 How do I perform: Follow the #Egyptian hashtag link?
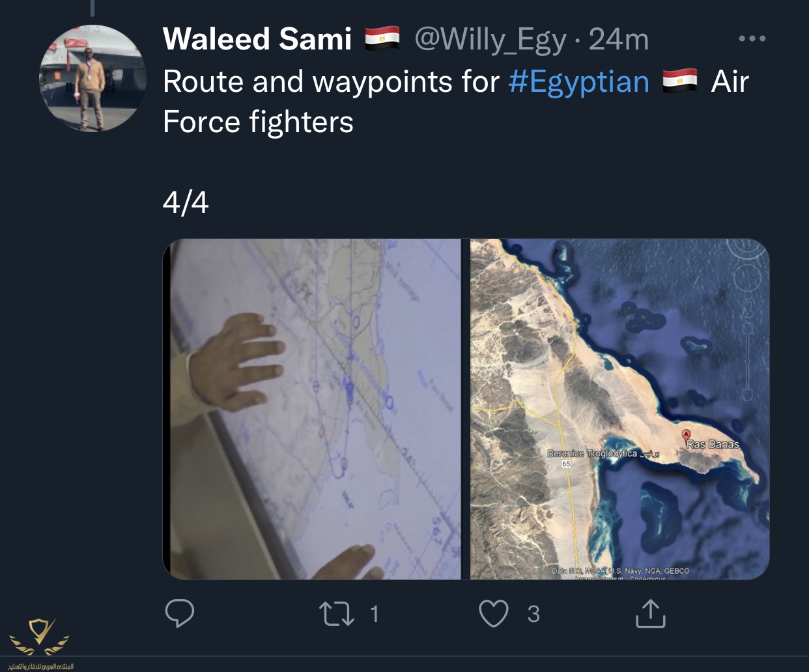pos(578,82)
